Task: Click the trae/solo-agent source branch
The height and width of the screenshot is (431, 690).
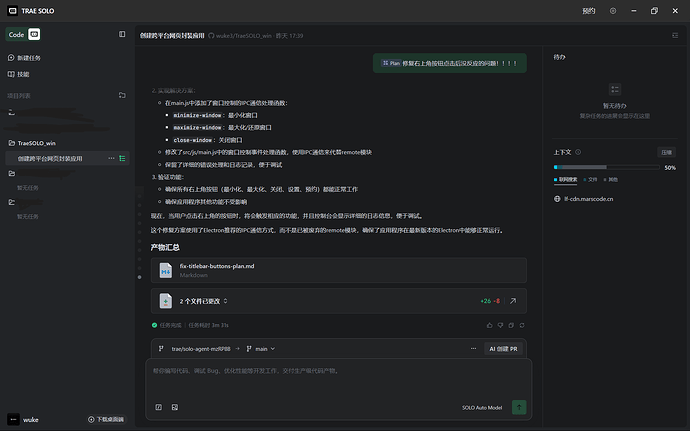Action: 201,349
